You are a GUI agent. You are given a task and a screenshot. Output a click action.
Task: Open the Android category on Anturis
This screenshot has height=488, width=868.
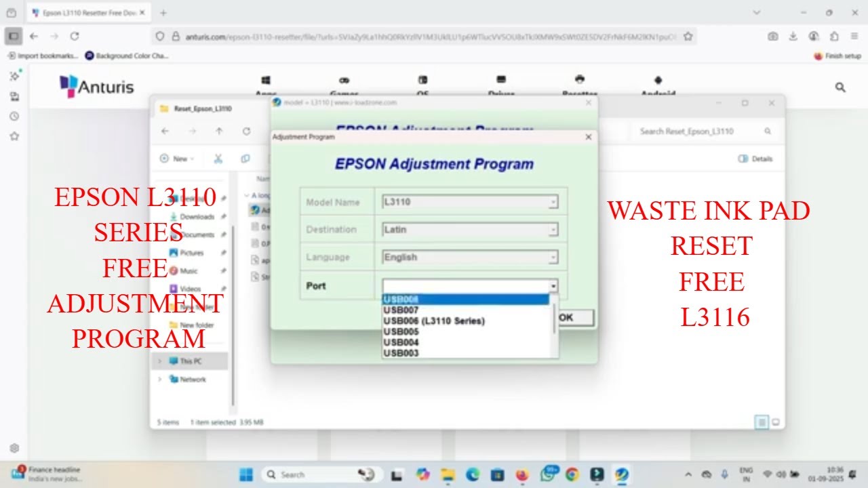click(658, 86)
